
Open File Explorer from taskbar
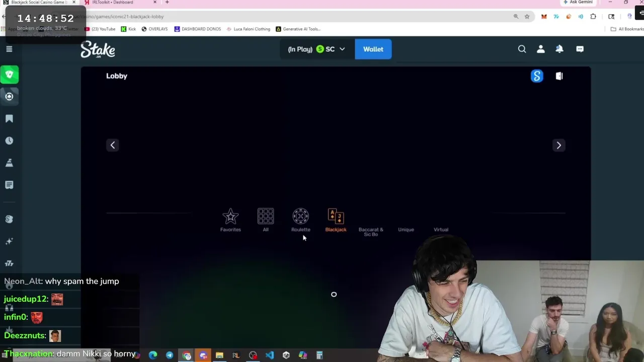pos(219,355)
